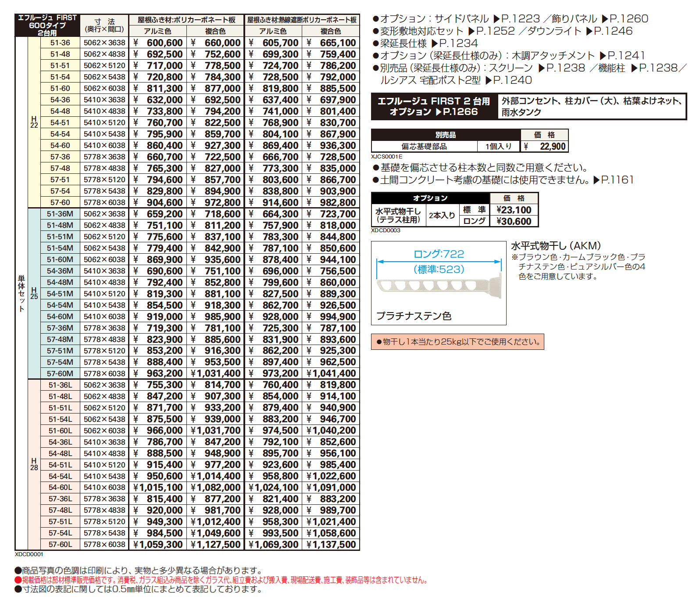Select 水平式物干し (テラス柱用) cell
Image resolution: width=700 pixels, height=604 pixels.
point(398,216)
